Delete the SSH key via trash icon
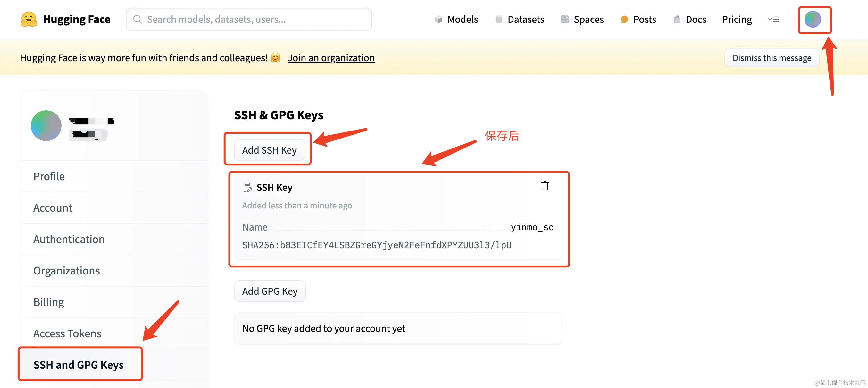This screenshot has width=868, height=388. pos(545,186)
